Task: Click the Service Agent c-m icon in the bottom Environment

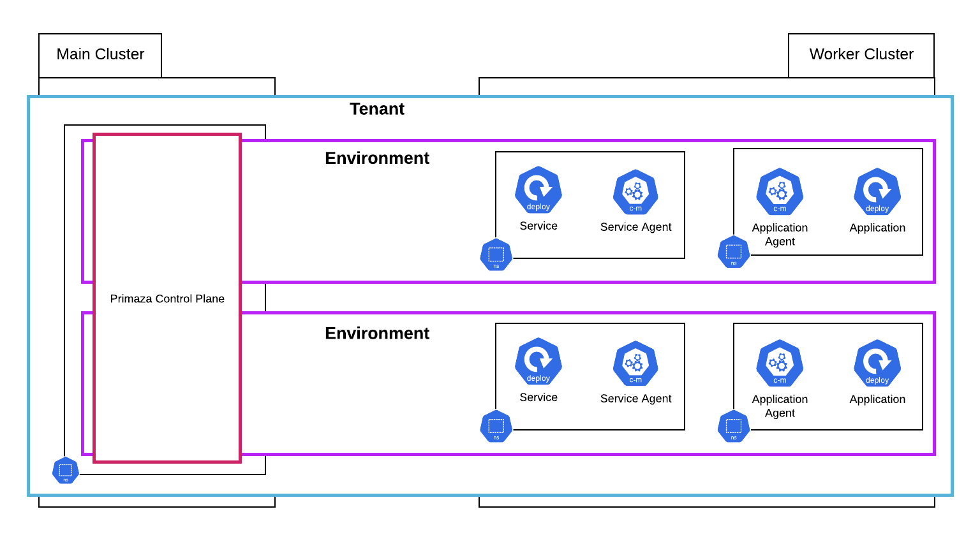Action: (635, 364)
